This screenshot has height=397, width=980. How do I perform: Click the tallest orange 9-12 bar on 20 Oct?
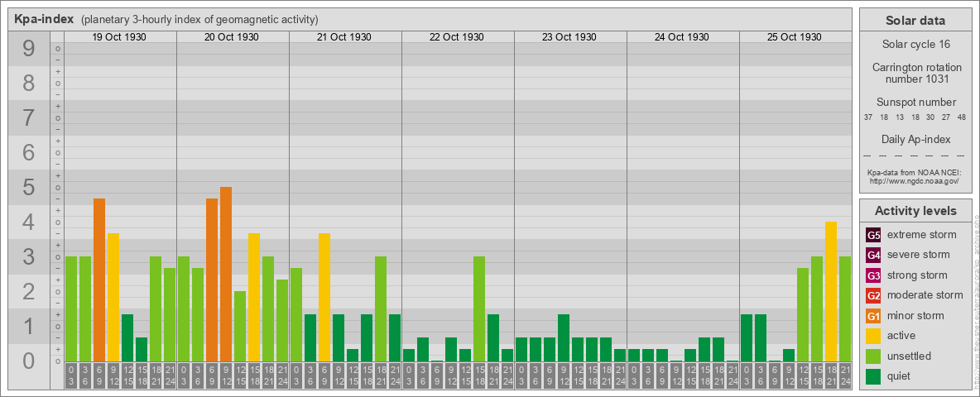226,274
